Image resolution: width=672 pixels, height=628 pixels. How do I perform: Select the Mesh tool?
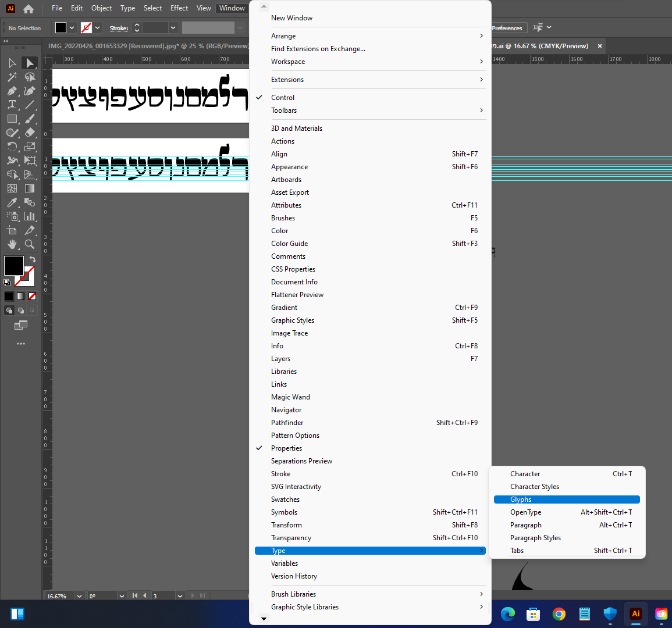(x=12, y=188)
